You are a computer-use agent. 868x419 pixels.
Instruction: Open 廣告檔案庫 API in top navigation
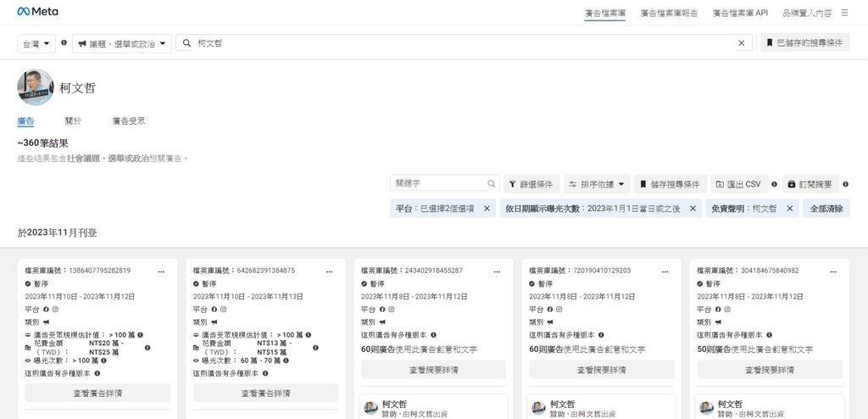pyautogui.click(x=740, y=14)
